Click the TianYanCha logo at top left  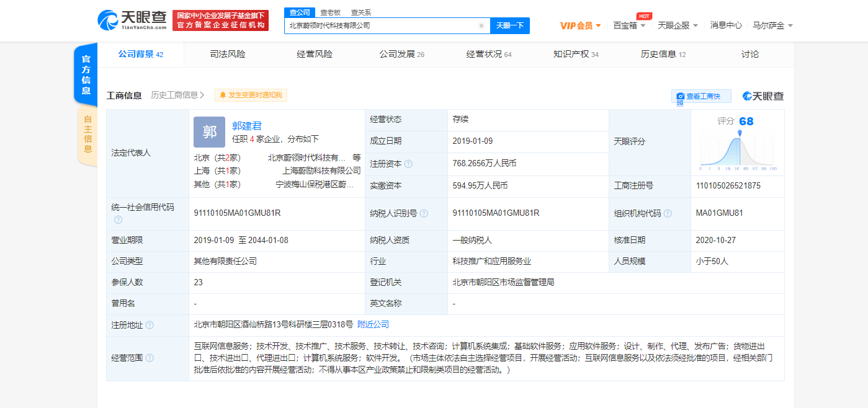click(132, 20)
